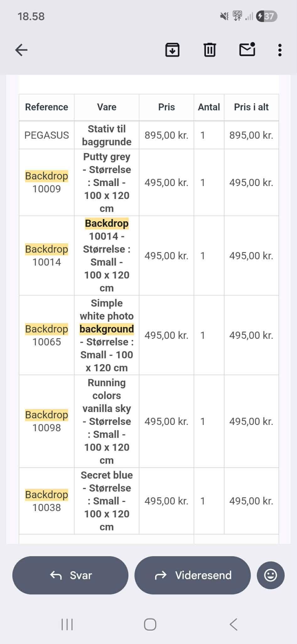Tap the Secret blue product name
This screenshot has height=644, width=297.
(x=107, y=475)
